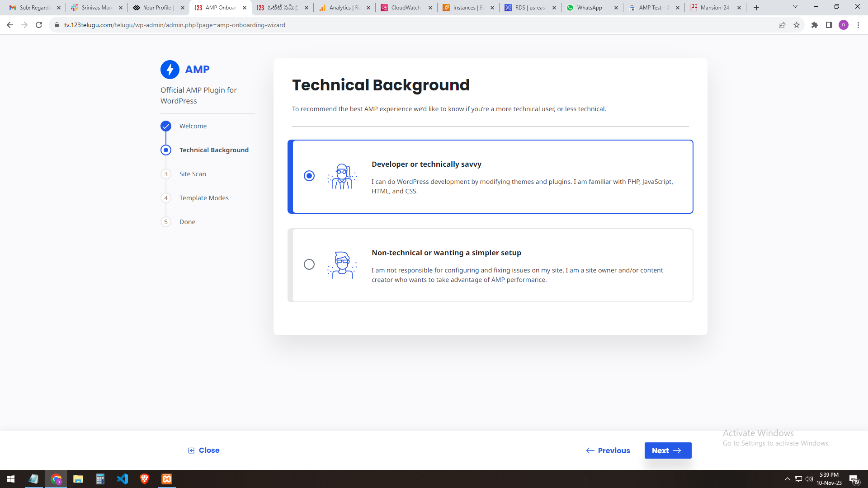Click the Welcome step checkmark icon
This screenshot has width=868, height=488.
click(166, 126)
